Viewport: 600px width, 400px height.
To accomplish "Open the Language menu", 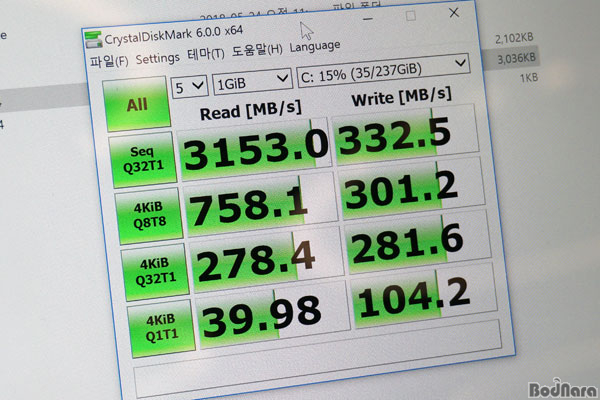I will point(315,47).
